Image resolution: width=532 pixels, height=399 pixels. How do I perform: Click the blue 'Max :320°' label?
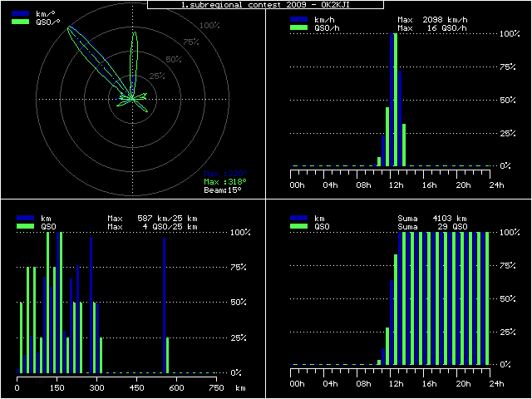[x=225, y=174]
